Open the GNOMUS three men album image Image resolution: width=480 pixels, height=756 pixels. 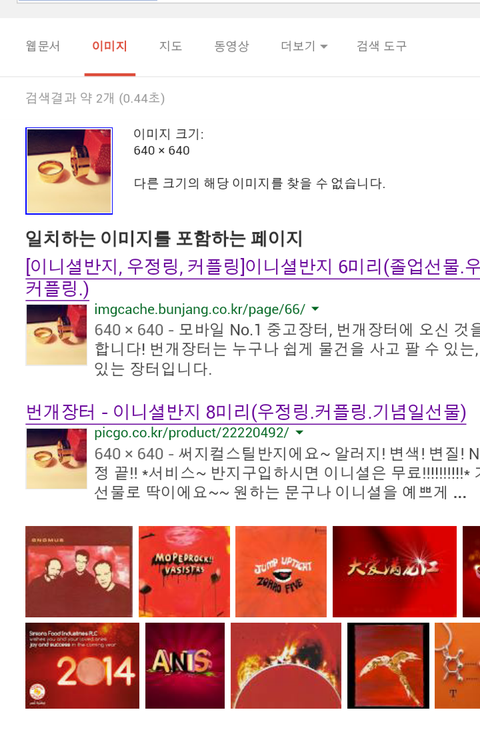pyautogui.click(x=79, y=571)
